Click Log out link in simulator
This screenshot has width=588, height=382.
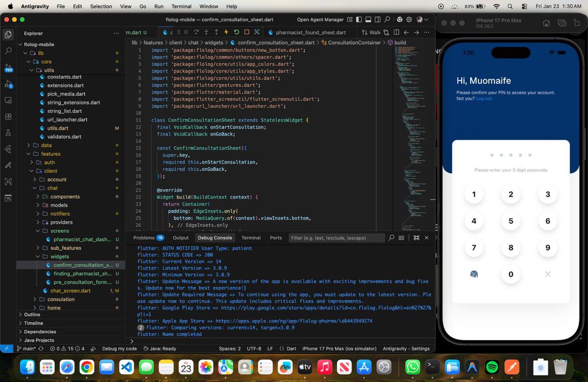[x=484, y=99]
